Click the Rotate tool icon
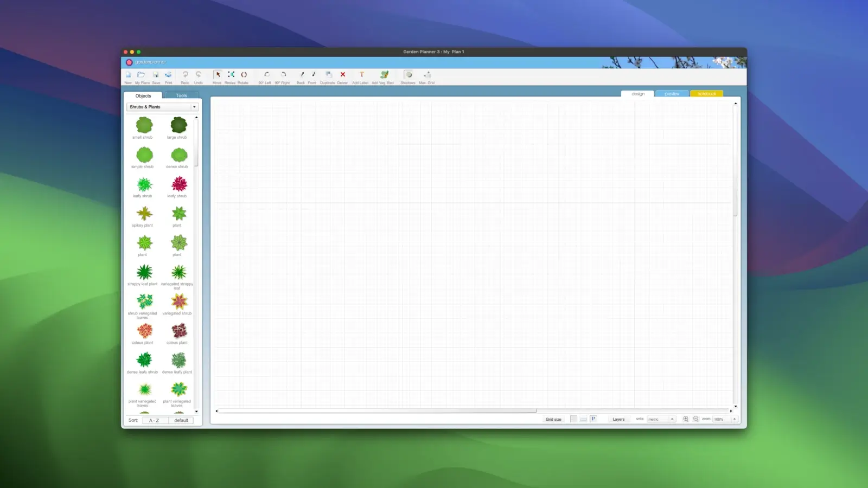Screen dimensions: 868x488 [244, 75]
